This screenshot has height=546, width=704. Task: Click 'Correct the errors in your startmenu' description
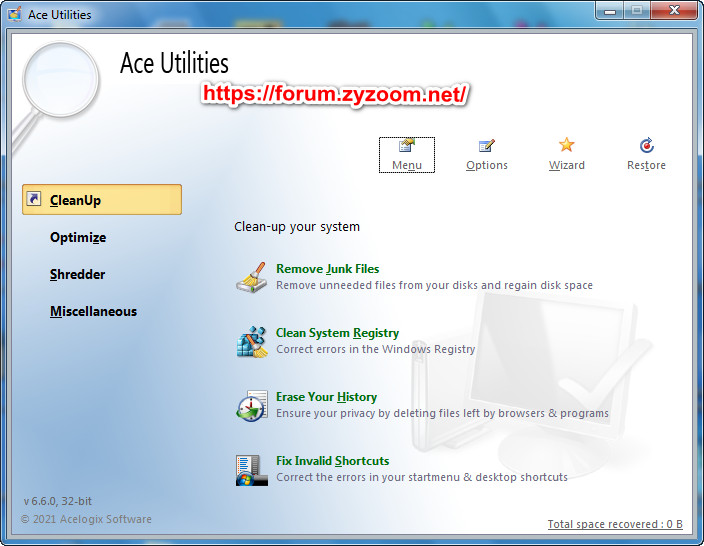click(x=422, y=477)
